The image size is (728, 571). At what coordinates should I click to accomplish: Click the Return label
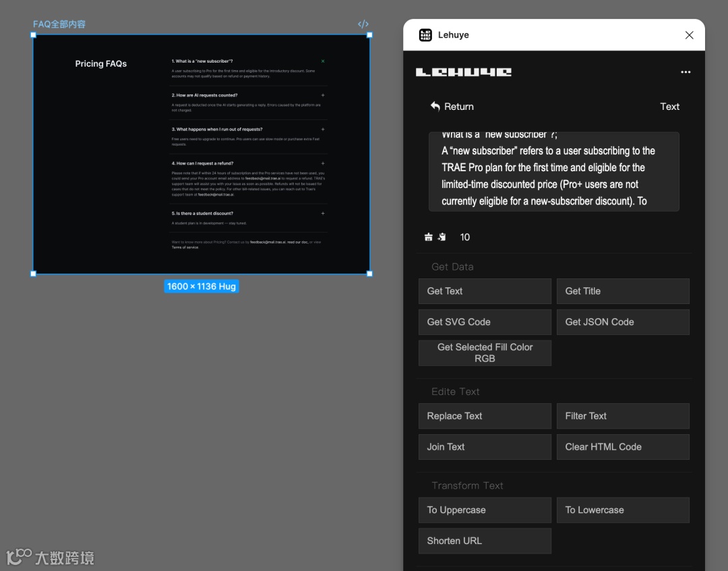click(459, 107)
